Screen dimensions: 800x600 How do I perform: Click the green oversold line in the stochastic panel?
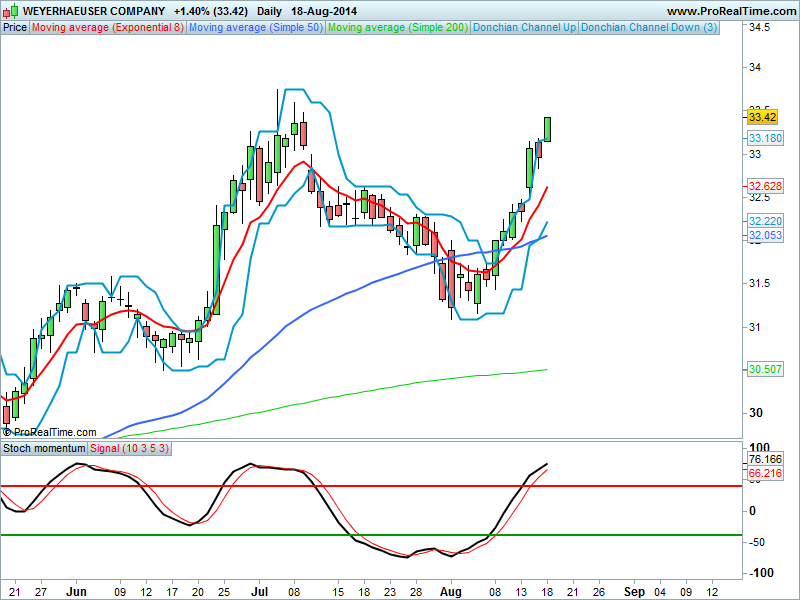coord(371,535)
